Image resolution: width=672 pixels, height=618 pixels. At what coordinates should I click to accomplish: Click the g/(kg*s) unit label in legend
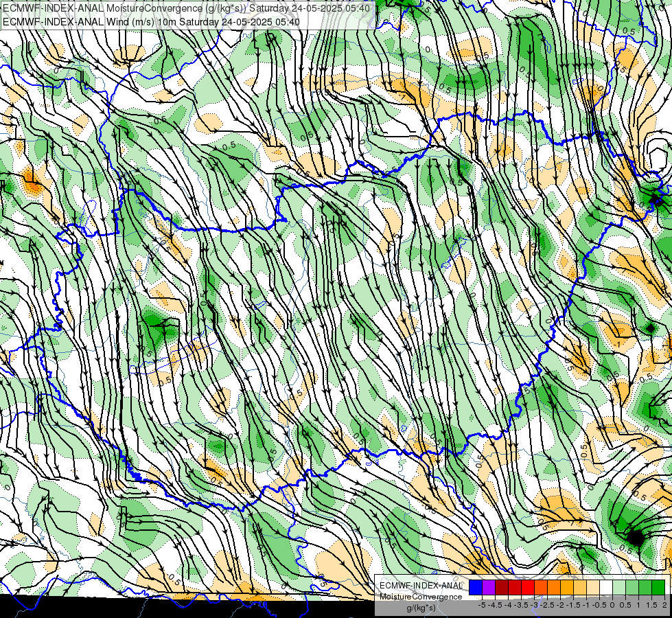[x=421, y=608]
